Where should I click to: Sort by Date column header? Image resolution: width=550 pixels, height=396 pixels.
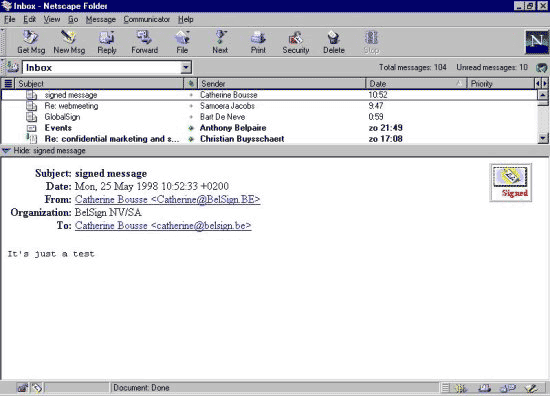pos(416,83)
